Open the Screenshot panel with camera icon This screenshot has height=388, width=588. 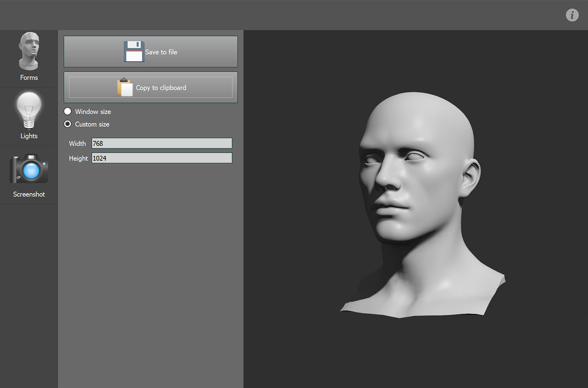(x=29, y=175)
